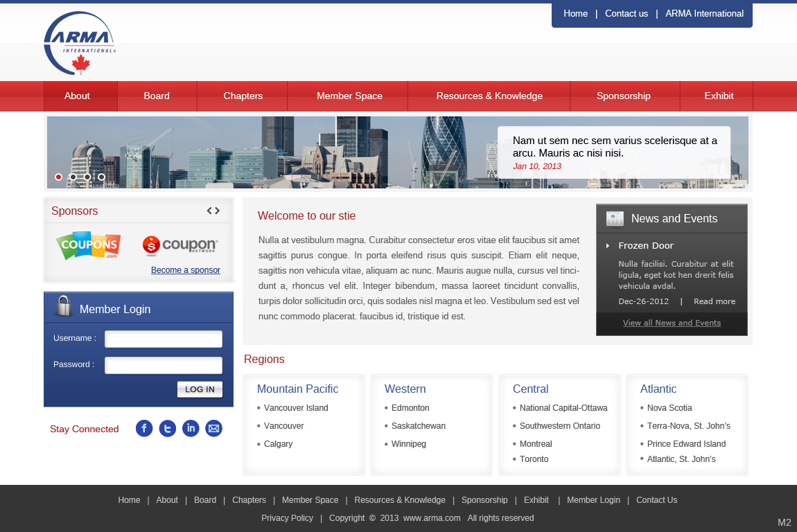
Task: Open the About menu
Action: [80, 96]
